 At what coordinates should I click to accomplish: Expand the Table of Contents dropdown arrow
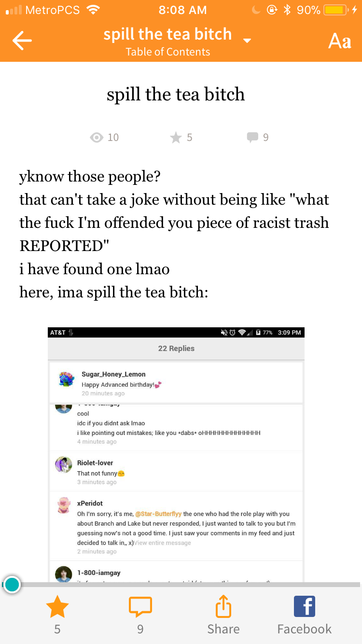[247, 41]
